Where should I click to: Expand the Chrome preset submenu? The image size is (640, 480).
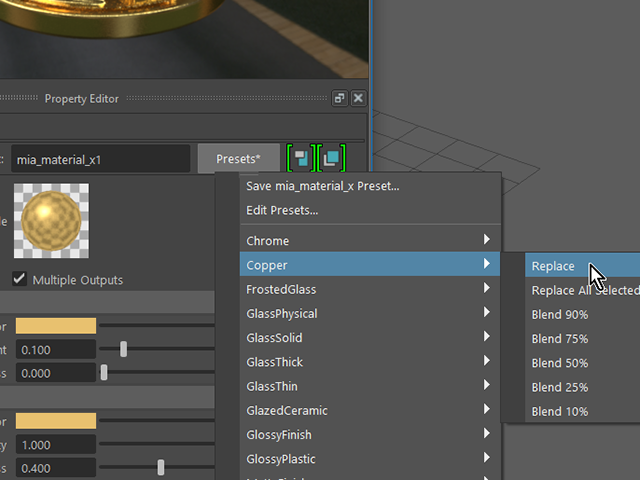click(x=370, y=240)
